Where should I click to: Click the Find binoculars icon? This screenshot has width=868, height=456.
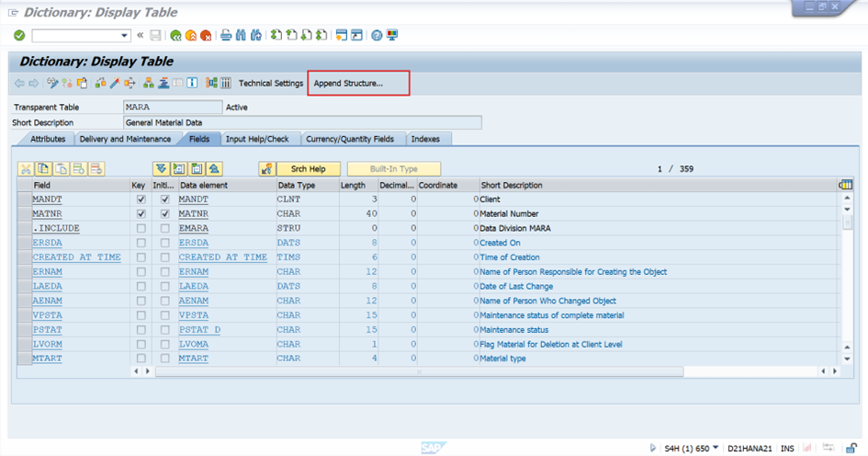click(242, 36)
